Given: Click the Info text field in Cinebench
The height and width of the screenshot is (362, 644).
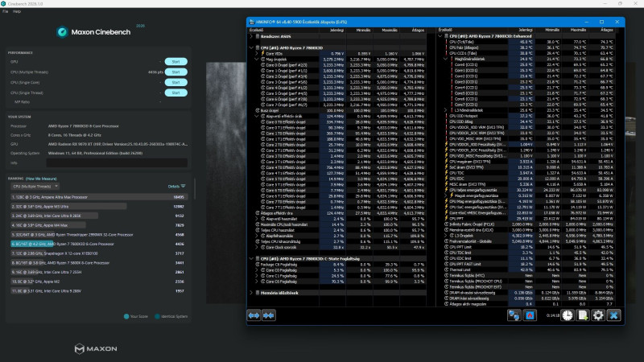Looking at the screenshot, I should pos(117,163).
